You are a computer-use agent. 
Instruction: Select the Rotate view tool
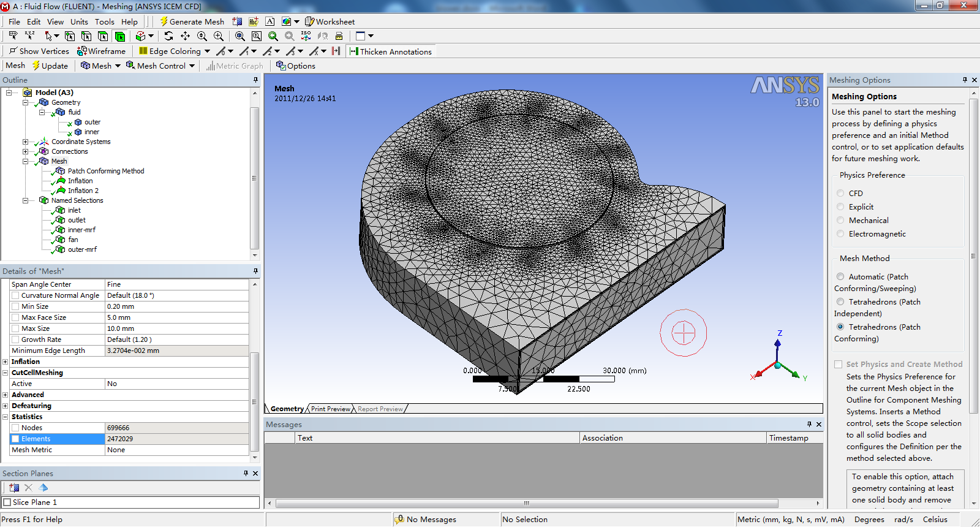(169, 36)
